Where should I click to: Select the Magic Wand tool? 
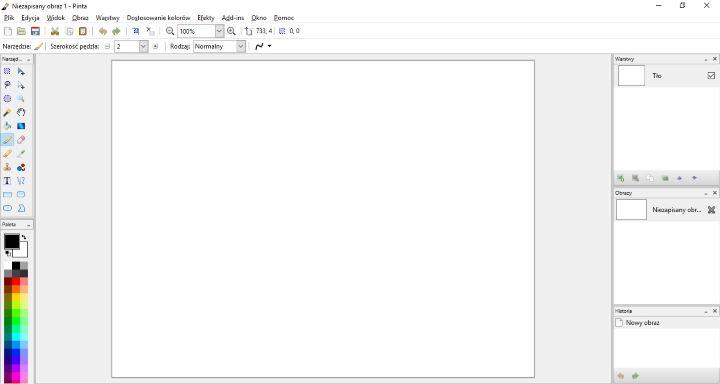[x=7, y=112]
